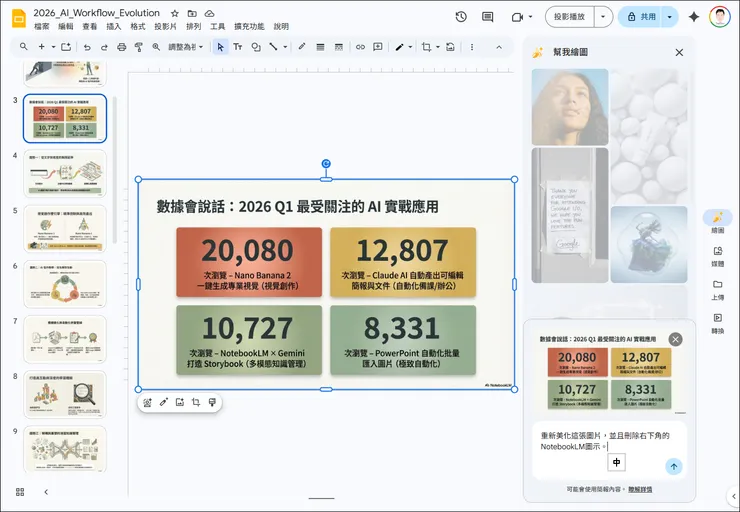
Task: Select the line drawing tool
Action: 273,47
